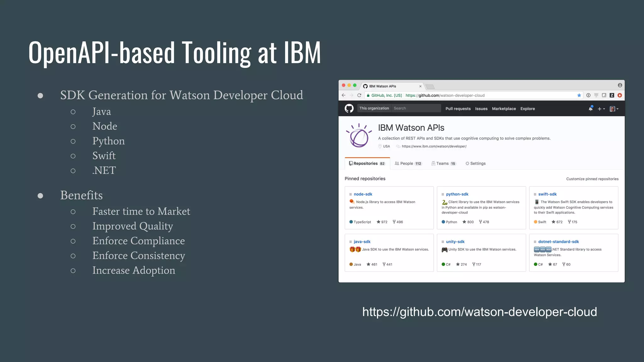Open the swift-sdk repository link
This screenshot has width=644, height=362.
547,194
